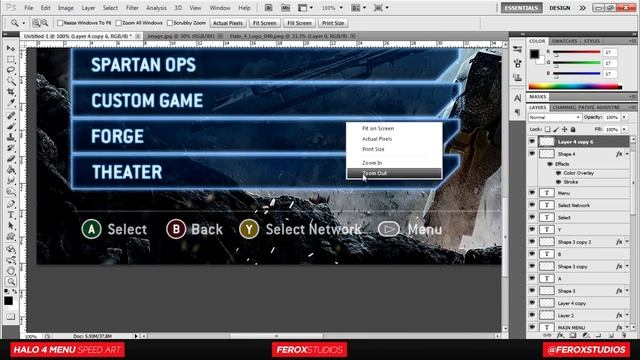Hide the Layer 4 copy 6 layer
The width and height of the screenshot is (640, 360).
pos(532,142)
